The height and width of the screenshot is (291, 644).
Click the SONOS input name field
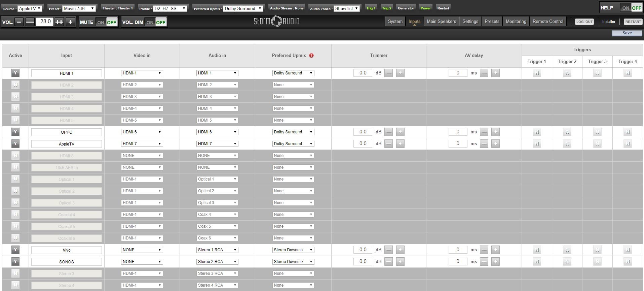[67, 262]
